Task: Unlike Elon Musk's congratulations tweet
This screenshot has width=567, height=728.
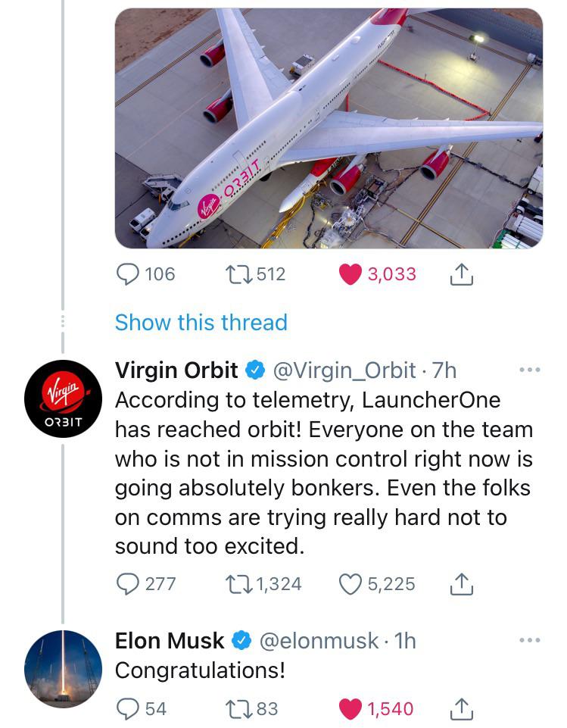Action: (350, 709)
